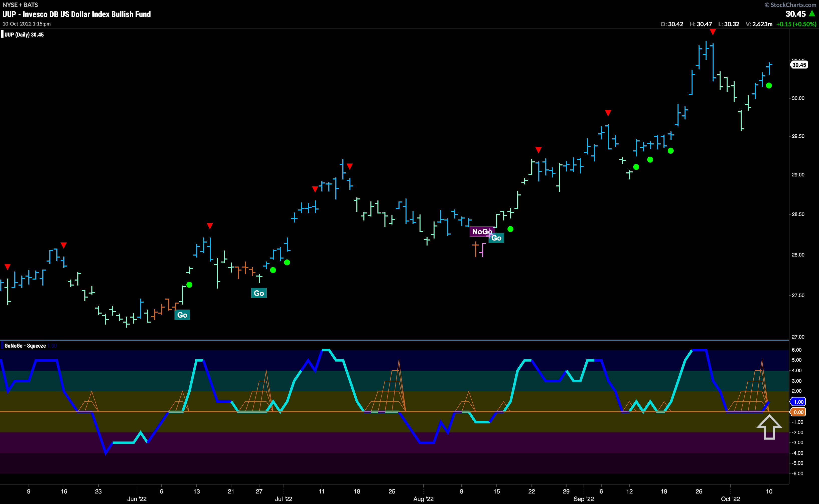Image resolution: width=819 pixels, height=504 pixels.
Task: Click the StockCharts.com copyright text
Action: 790,5
